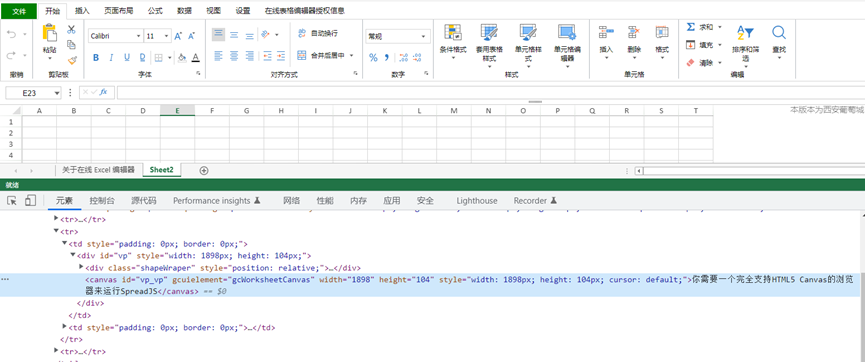Toggle middle vertical alignment
This screenshot has height=362, width=865.
pyautogui.click(x=234, y=35)
